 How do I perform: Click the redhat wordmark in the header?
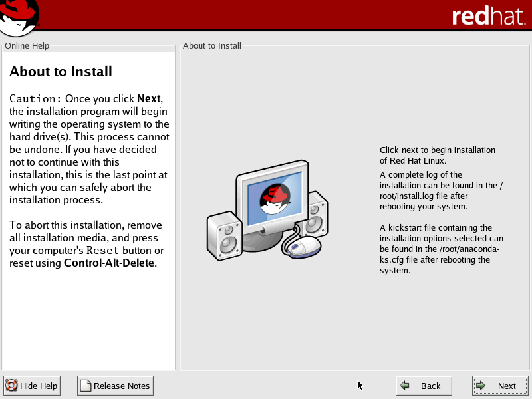click(x=489, y=15)
